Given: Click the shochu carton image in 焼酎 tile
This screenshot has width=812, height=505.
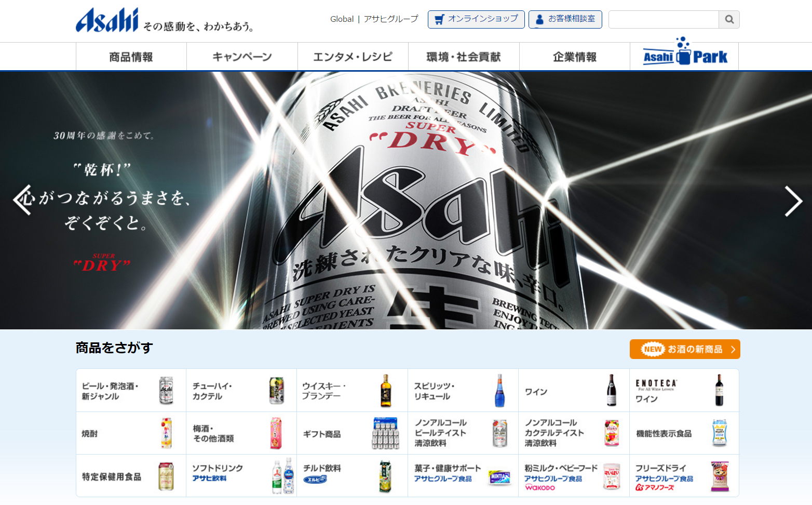Looking at the screenshot, I should pos(166,433).
